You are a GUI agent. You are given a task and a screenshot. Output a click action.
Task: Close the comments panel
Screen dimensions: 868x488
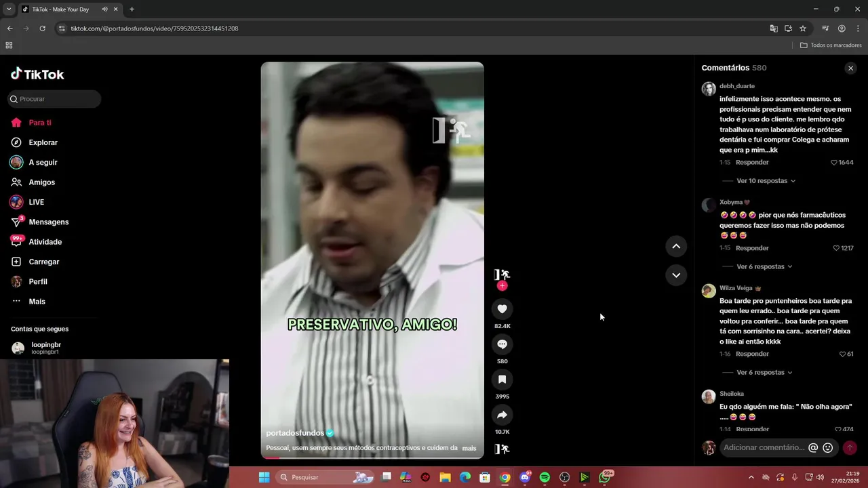click(850, 68)
